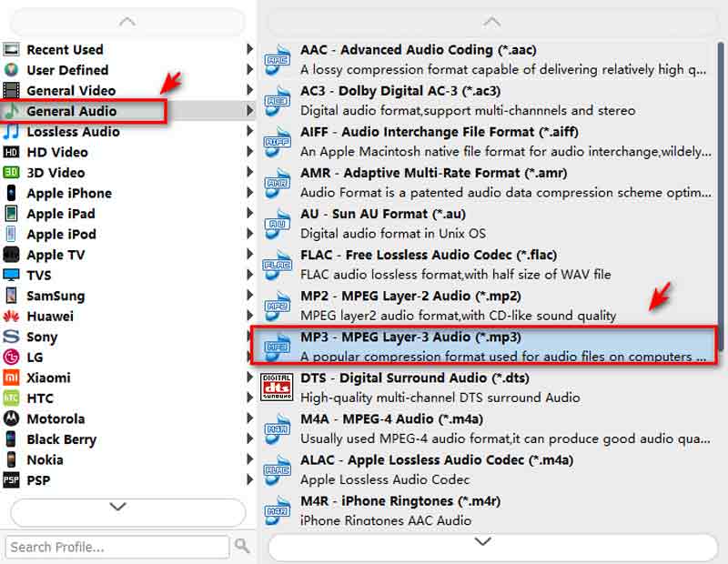
Task: Click the AAC format icon
Action: point(278,59)
